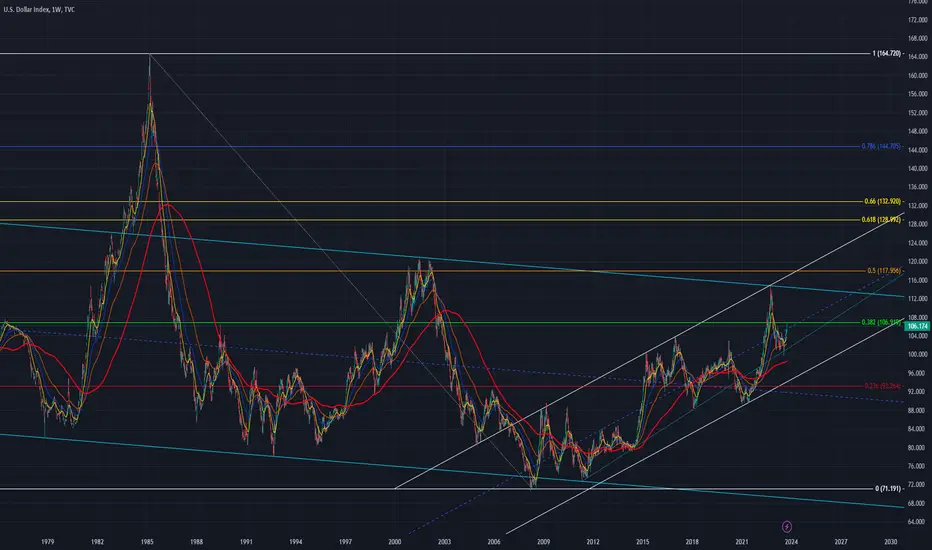Click the 2015 label on time axis
This screenshot has height=550, width=932.
[x=643, y=542]
